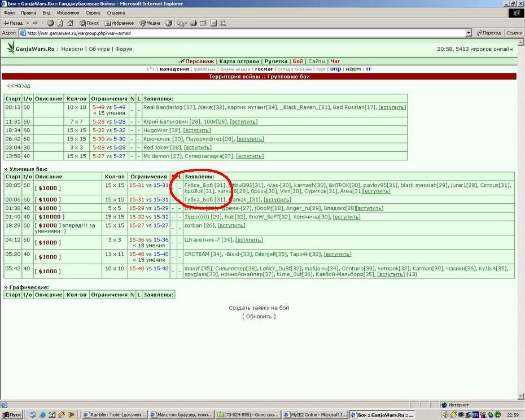Open the Поиск search toolbar button
The image size is (525, 420).
(x=89, y=23)
